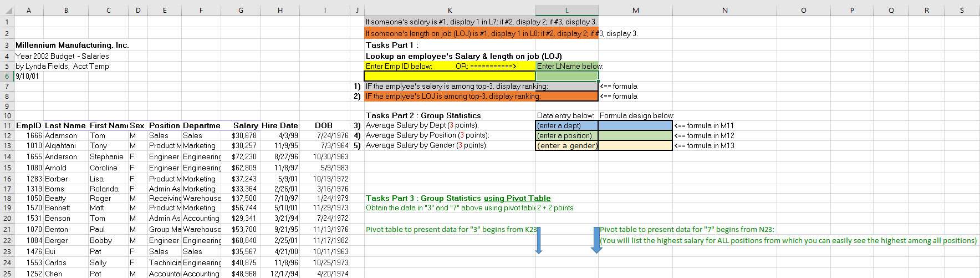The height and width of the screenshot is (278, 980).
Task: Click last name 'Chen'
Action: pyautogui.click(x=53, y=274)
